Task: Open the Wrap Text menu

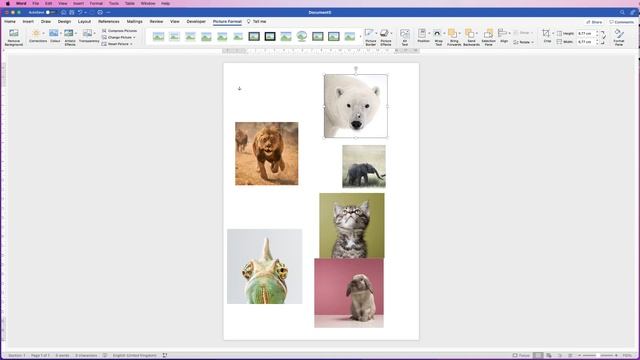Action: coord(438,37)
